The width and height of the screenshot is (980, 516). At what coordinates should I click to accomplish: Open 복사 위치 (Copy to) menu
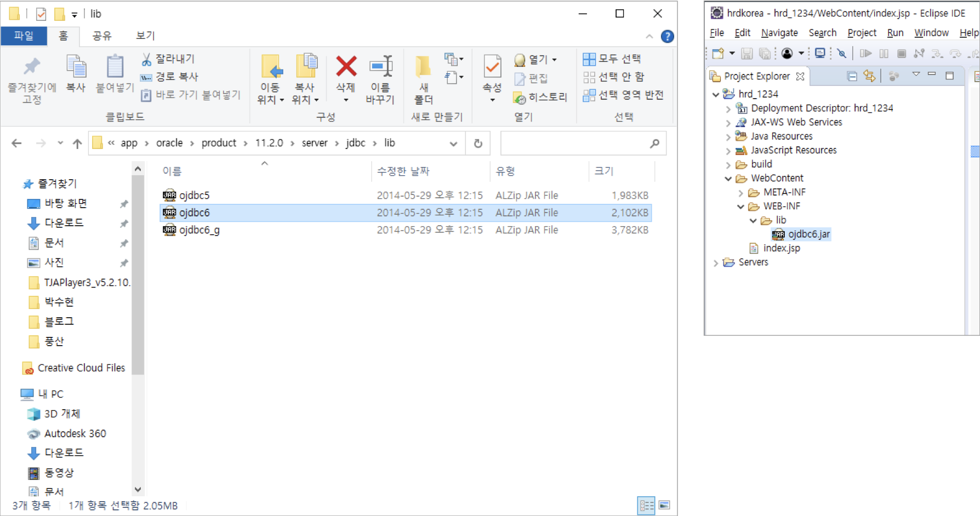click(x=305, y=79)
